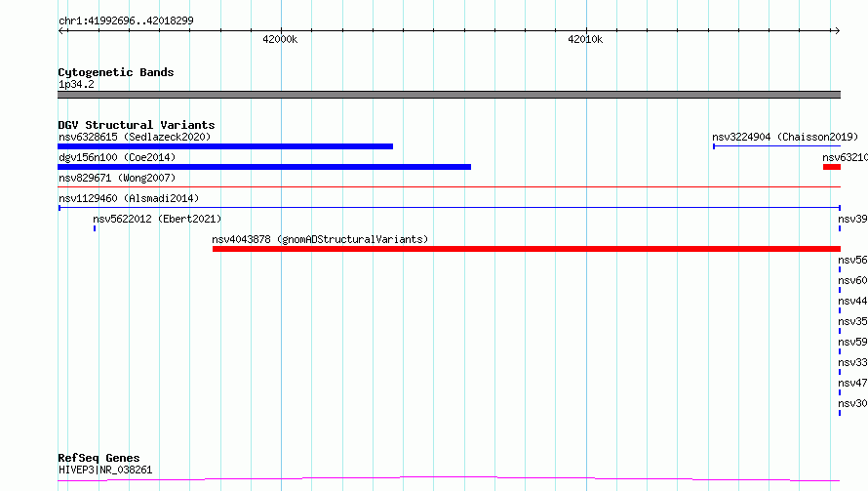
Task: Click the blue bar of nsv6328615
Action: (225, 146)
